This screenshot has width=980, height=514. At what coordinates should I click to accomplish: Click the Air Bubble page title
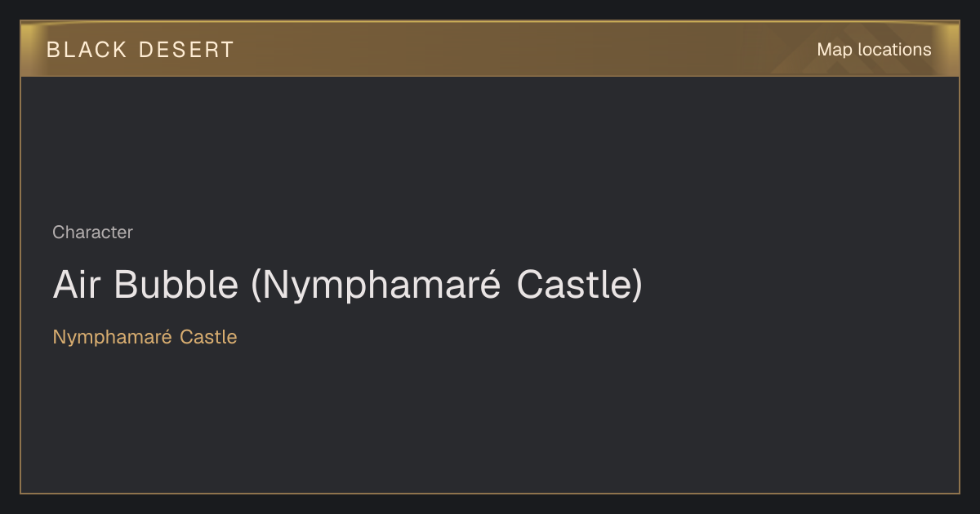[348, 285]
